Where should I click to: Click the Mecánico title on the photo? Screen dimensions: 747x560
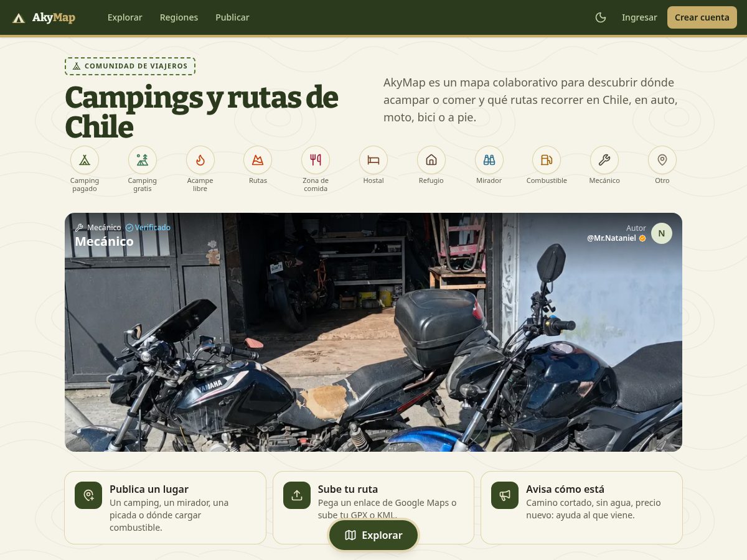(x=104, y=241)
